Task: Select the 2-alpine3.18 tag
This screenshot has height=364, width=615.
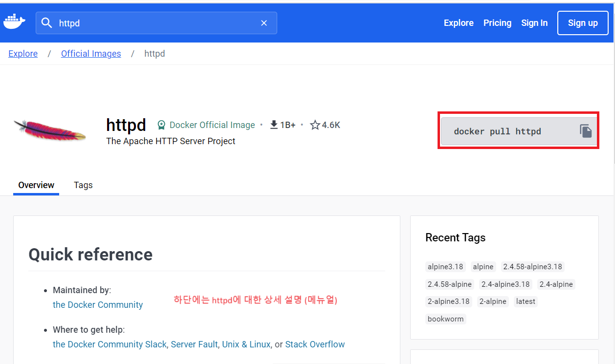Action: (x=449, y=301)
